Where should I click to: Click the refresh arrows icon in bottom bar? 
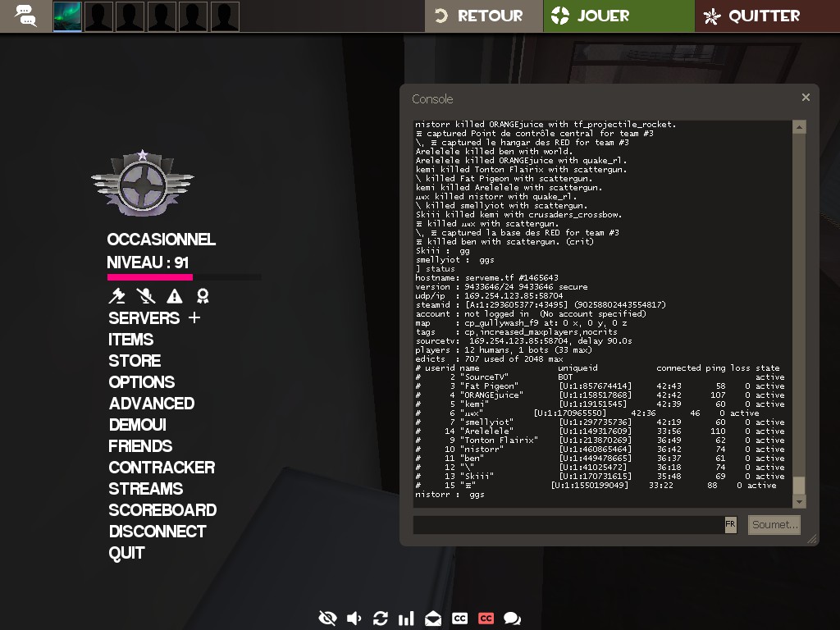(x=380, y=619)
